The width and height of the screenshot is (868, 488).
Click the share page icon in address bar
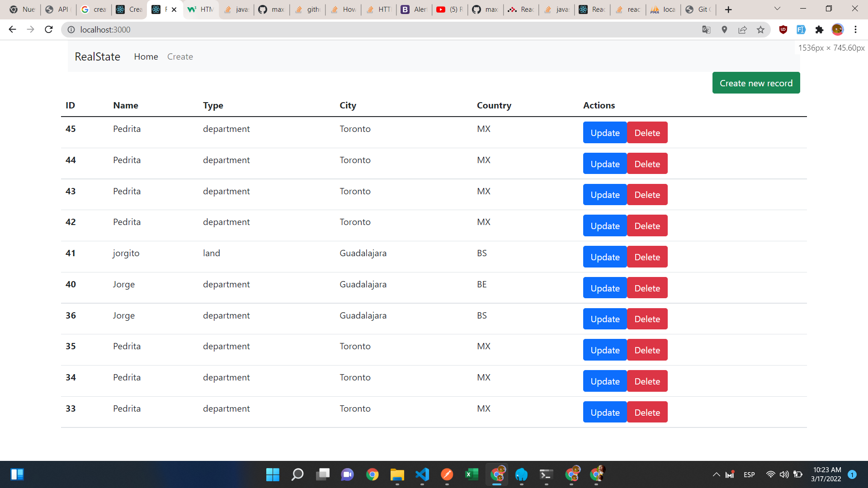[742, 29]
